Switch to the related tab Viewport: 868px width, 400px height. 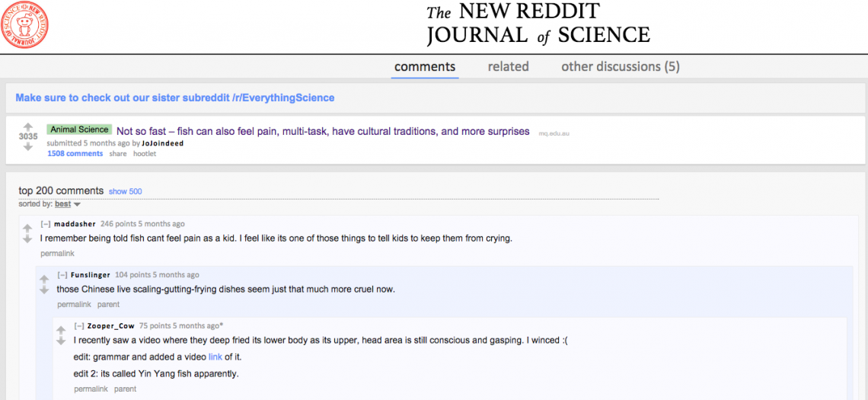pyautogui.click(x=508, y=66)
